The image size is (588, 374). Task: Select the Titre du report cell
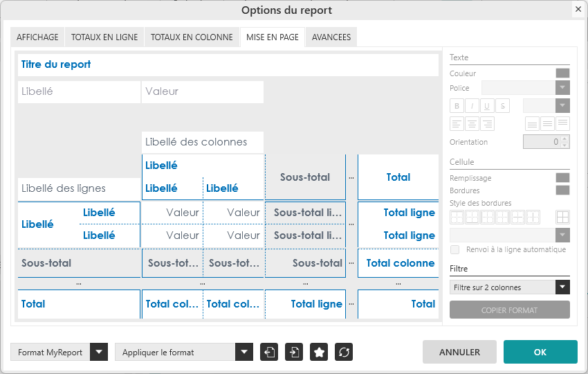pyautogui.click(x=228, y=64)
